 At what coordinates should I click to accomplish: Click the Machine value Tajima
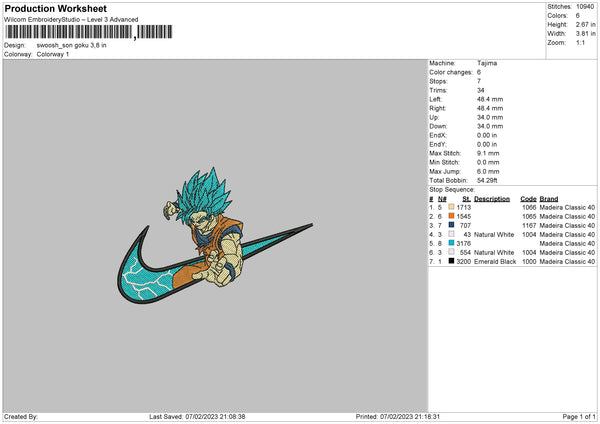487,63
